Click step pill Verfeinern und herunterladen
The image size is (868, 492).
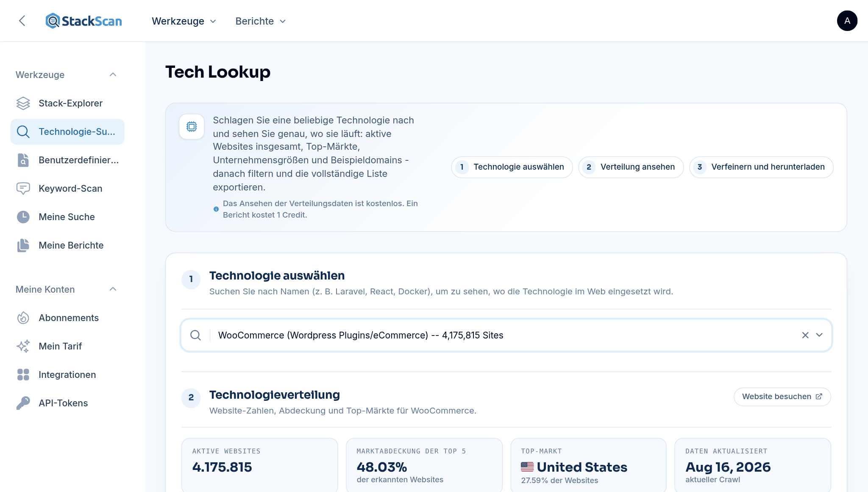click(x=761, y=167)
